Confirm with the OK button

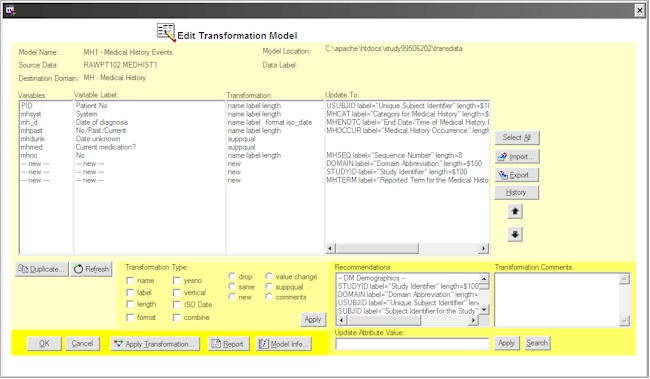pos(44,343)
